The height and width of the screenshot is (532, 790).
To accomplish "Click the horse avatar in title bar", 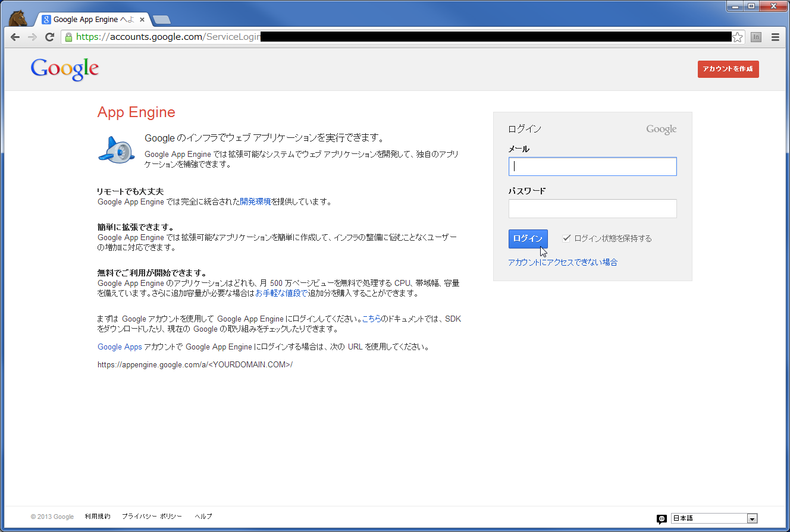I will coord(18,18).
